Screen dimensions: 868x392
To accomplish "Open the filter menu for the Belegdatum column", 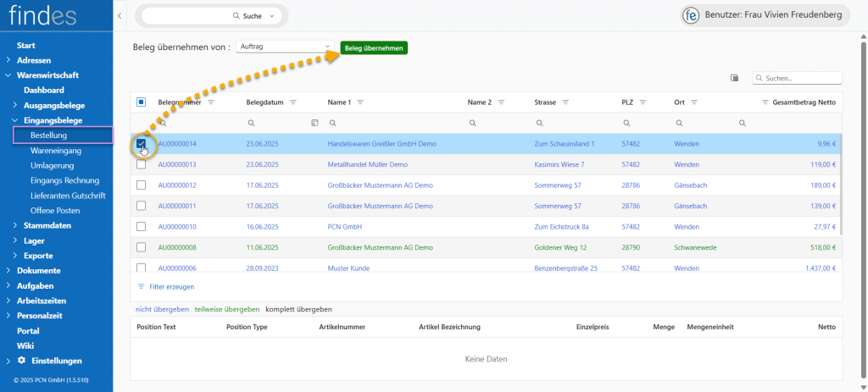I will click(293, 102).
